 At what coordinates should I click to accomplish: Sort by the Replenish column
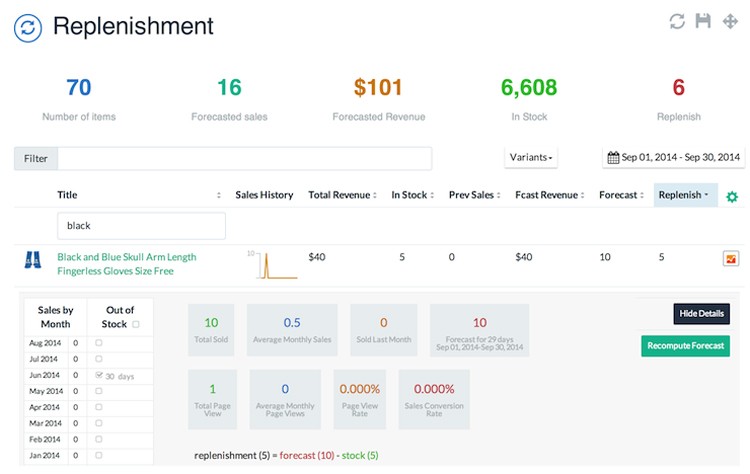pyautogui.click(x=685, y=195)
